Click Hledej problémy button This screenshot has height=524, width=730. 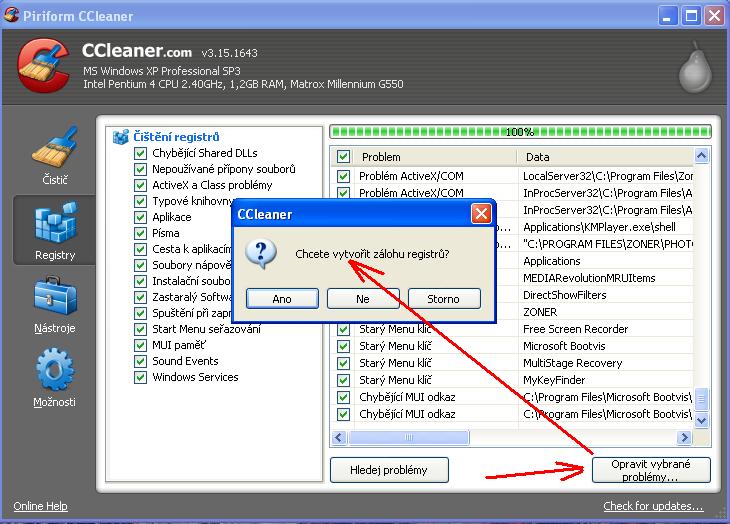coord(389,470)
